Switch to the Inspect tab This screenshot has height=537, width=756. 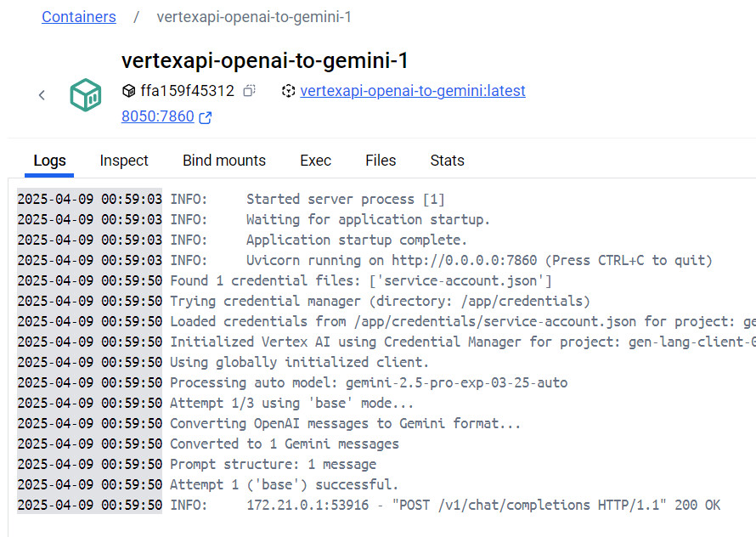coord(124,161)
